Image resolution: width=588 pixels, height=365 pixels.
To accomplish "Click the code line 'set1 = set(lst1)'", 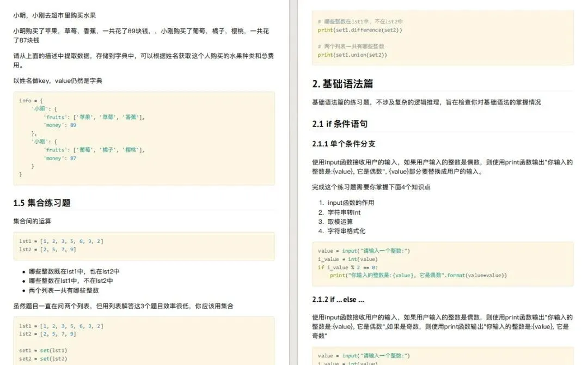I will coord(43,350).
